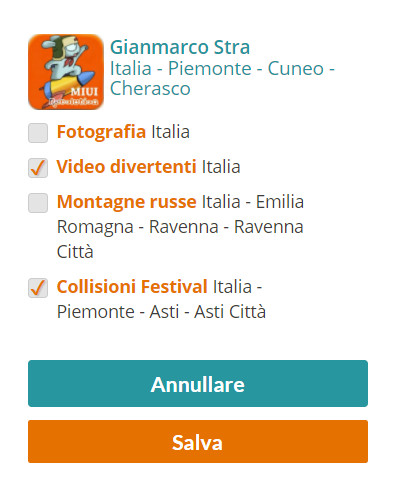Click the Italia - Piemonte - Cuneo location line

(x=222, y=69)
